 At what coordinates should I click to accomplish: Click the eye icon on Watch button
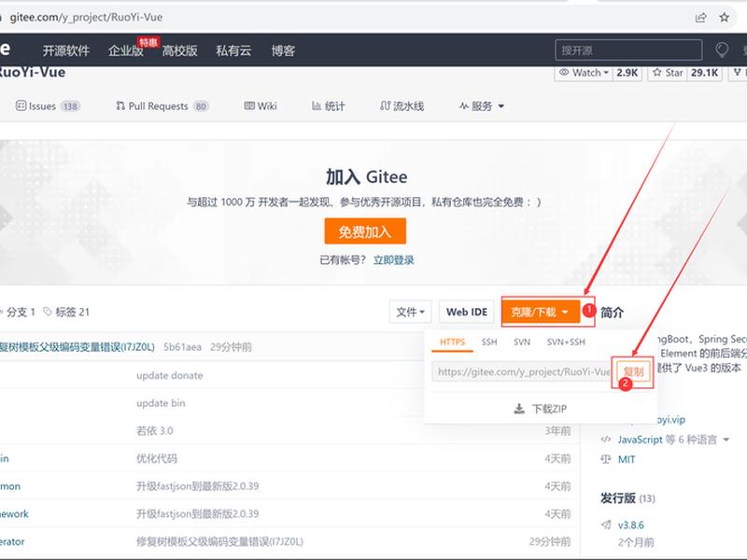point(564,73)
